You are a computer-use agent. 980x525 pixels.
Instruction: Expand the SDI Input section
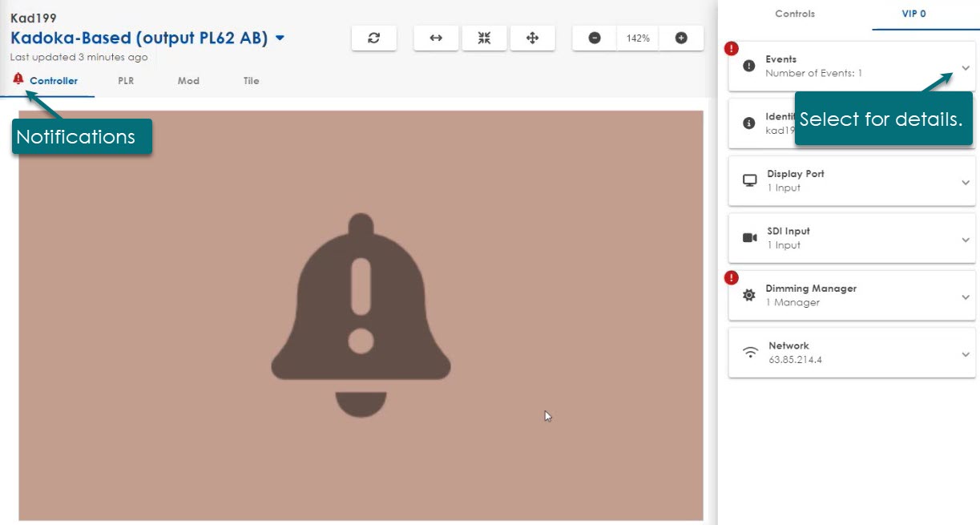coord(966,238)
